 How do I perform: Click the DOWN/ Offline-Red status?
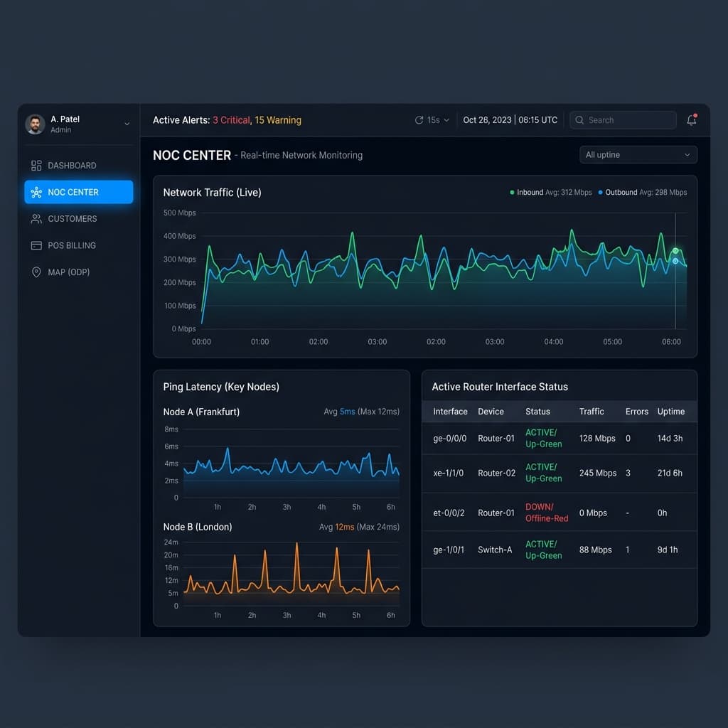coord(547,513)
